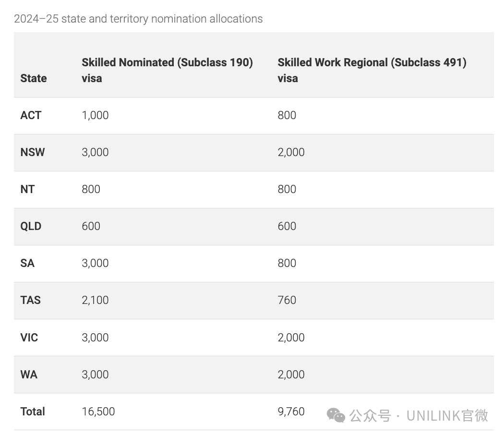Click the WA row label
The image size is (504, 436).
click(29, 374)
